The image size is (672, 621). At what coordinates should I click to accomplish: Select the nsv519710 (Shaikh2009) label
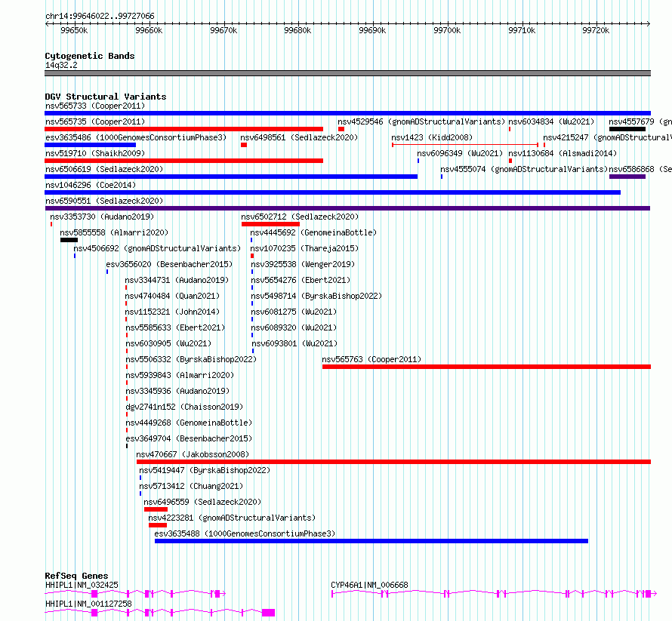pyautogui.click(x=95, y=153)
